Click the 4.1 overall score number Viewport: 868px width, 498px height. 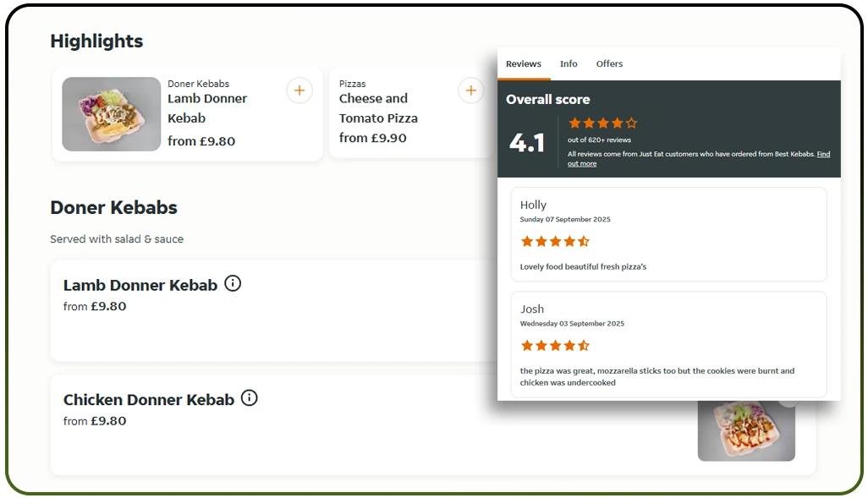point(528,142)
